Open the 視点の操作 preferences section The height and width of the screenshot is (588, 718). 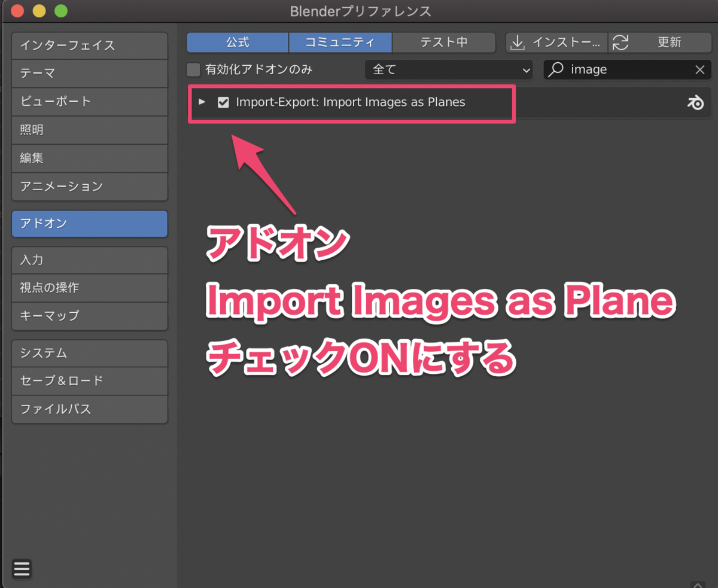tap(89, 288)
